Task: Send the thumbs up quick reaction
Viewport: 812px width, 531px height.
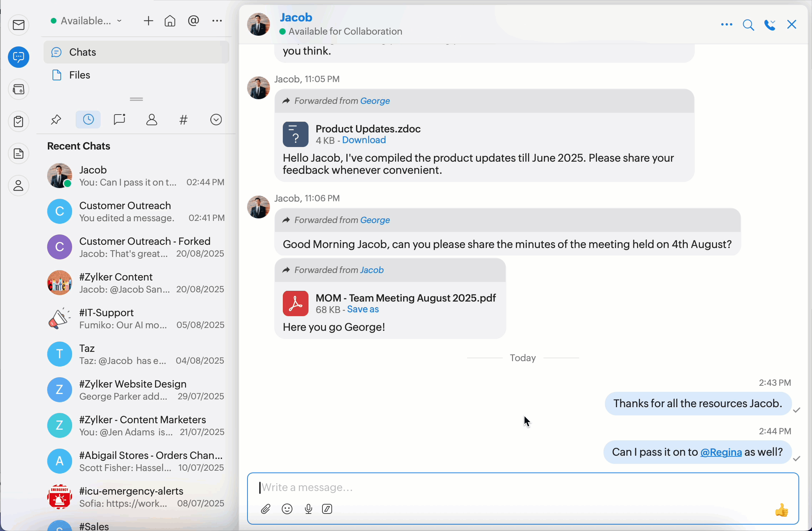Action: point(781,510)
